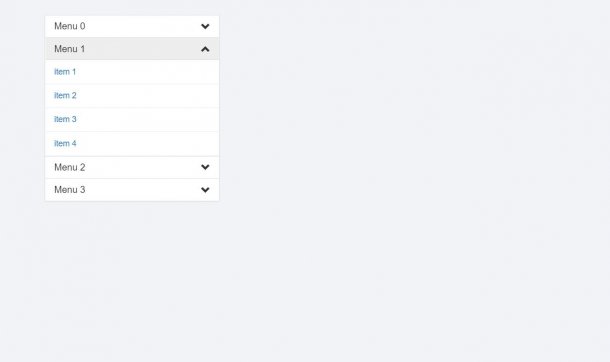Expand the Menu 2 section
The height and width of the screenshot is (362, 610).
pos(132,168)
